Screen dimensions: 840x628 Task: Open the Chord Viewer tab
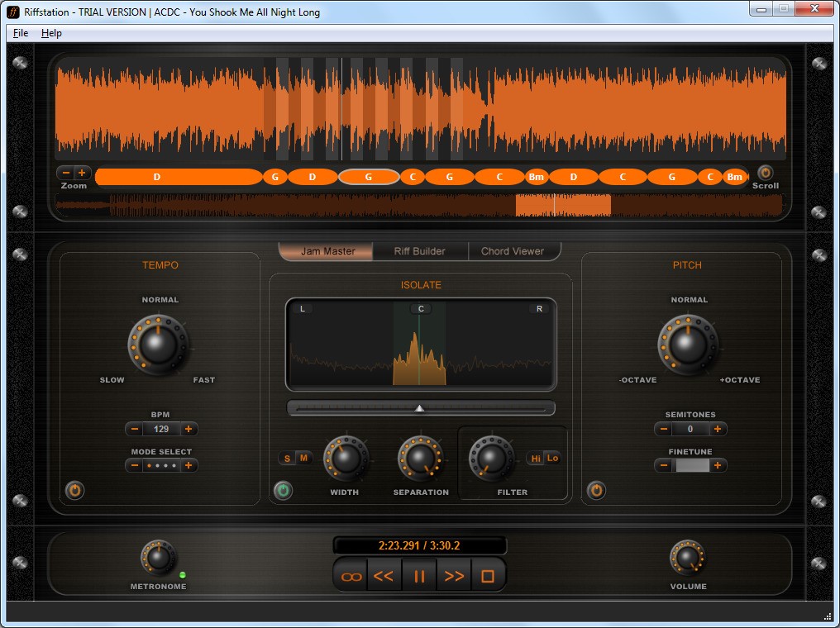pos(513,251)
